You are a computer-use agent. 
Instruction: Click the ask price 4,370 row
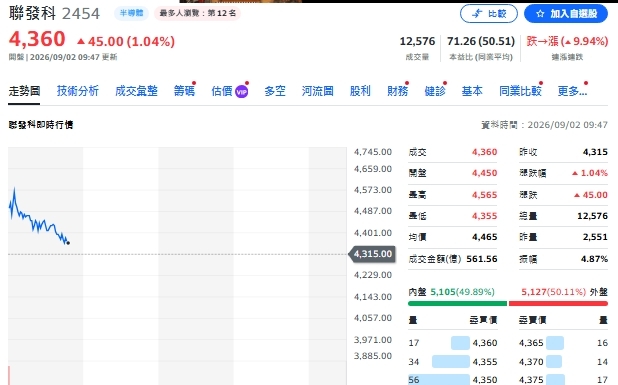[563, 362]
